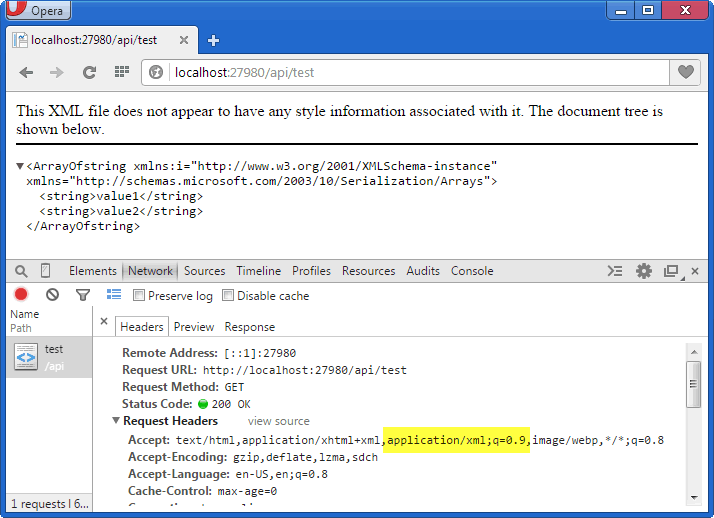The width and height of the screenshot is (714, 518).
Task: Switch to the Profiles tab
Action: [311, 271]
